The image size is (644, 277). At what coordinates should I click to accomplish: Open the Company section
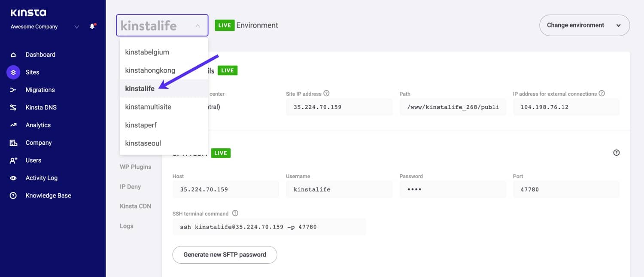point(39,142)
